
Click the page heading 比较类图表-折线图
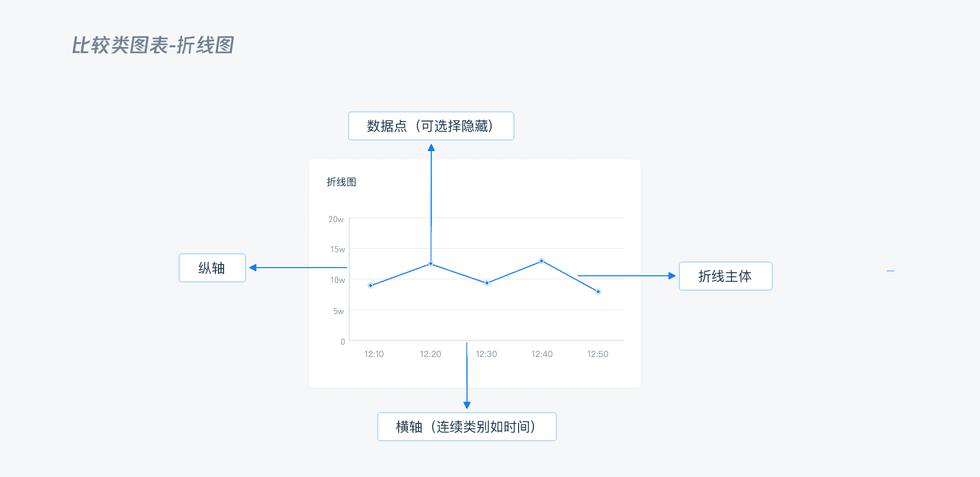click(x=153, y=45)
